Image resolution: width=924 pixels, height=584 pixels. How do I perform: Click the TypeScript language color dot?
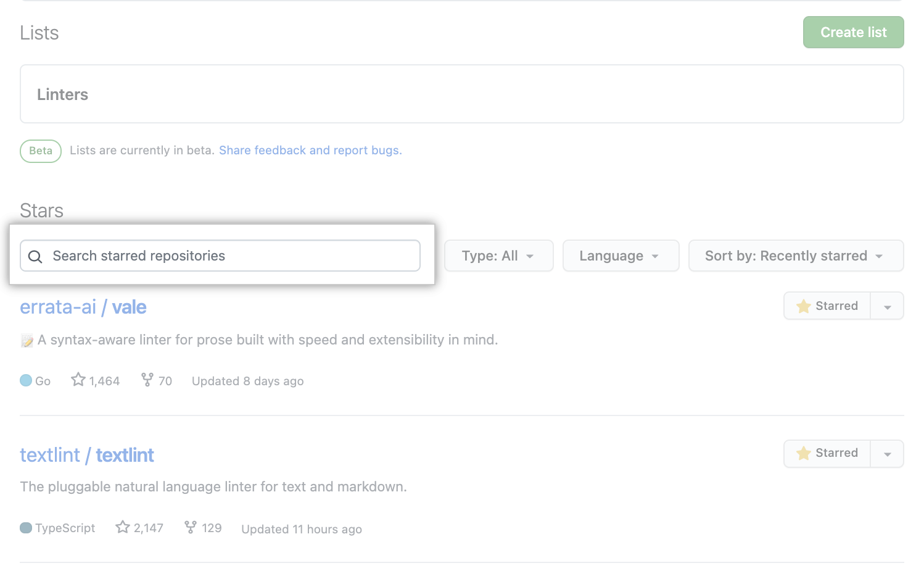[26, 528]
